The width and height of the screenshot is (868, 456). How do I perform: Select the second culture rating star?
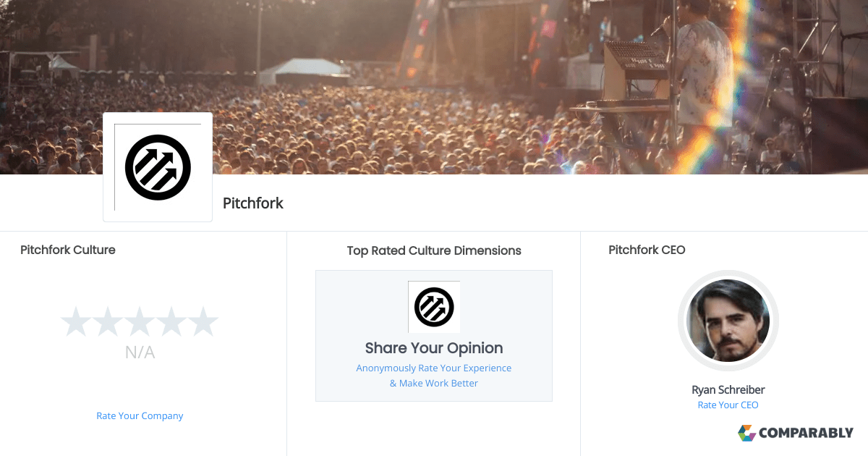[x=109, y=321]
